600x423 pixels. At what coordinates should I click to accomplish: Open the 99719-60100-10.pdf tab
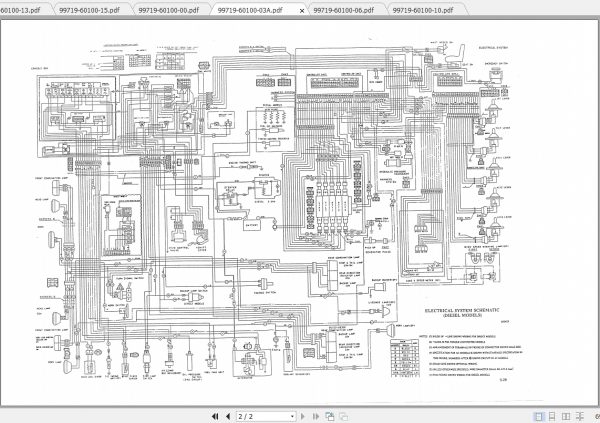423,10
